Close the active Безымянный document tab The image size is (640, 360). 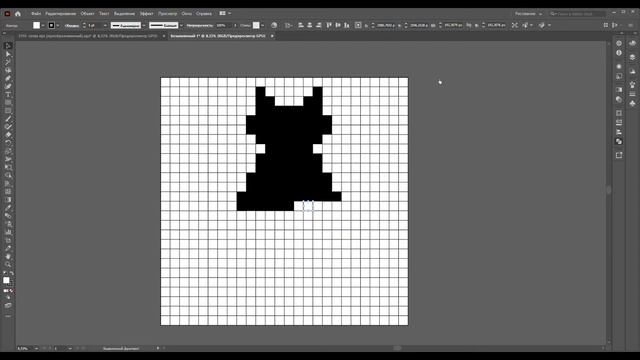pos(272,36)
